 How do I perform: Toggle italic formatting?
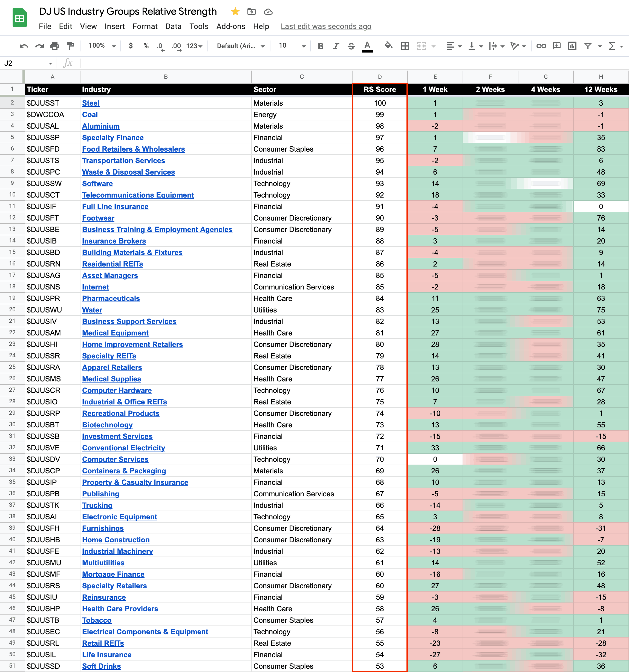point(336,46)
